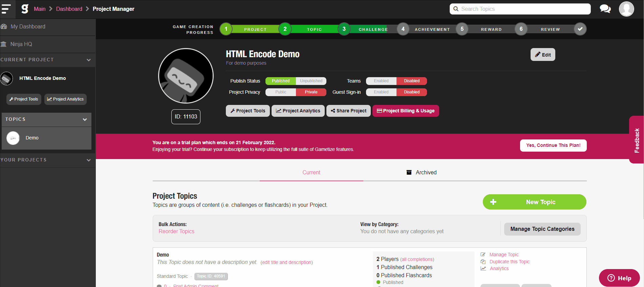Click Manage Topic Categories button
The height and width of the screenshot is (287, 644).
(542, 229)
